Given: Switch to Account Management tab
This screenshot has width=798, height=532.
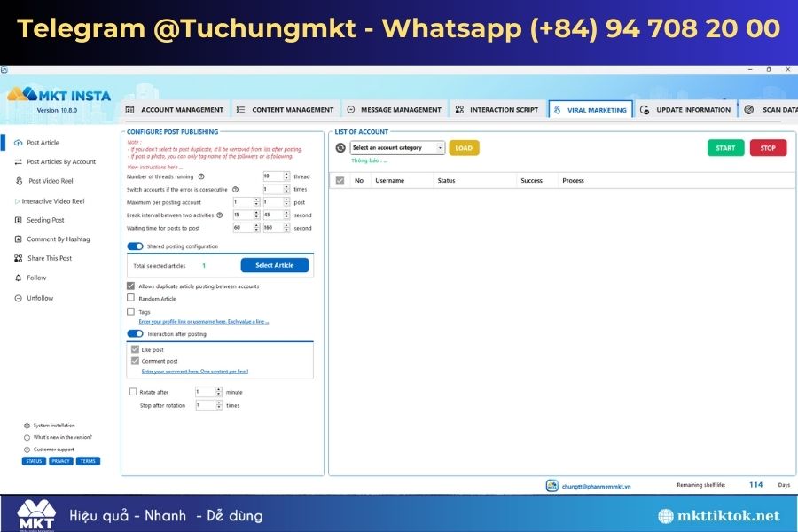Looking at the screenshot, I should coord(175,109).
